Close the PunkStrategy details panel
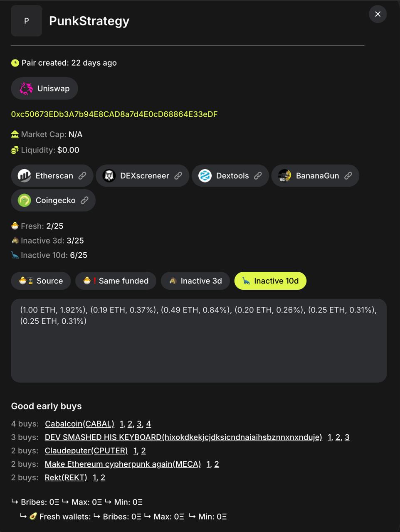The image size is (400, 532). 378,14
